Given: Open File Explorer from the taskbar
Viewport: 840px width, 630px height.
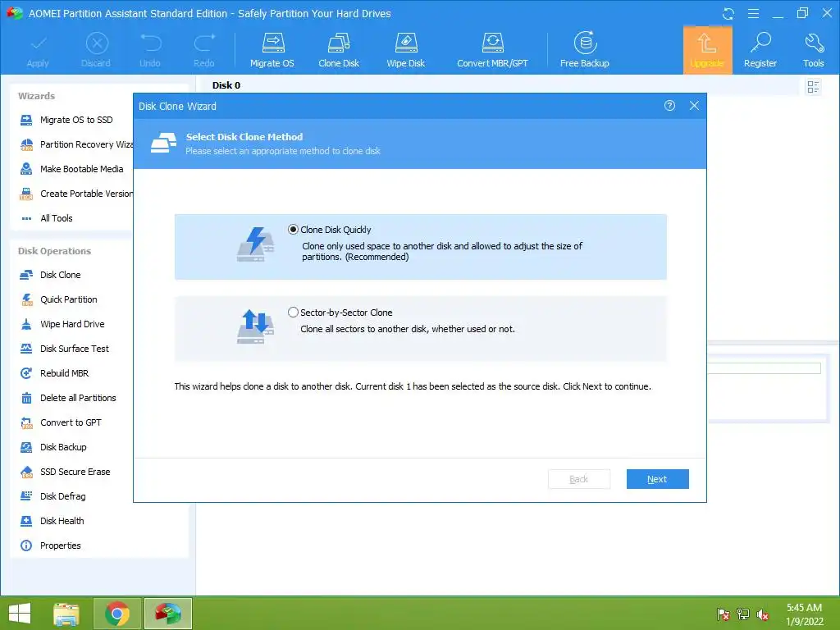Looking at the screenshot, I should coord(66,614).
